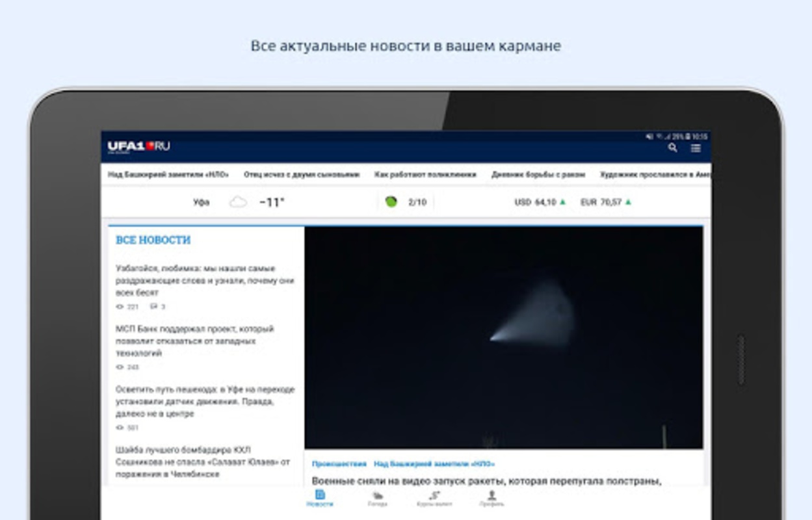This screenshot has height=520, width=812.
Task: Tap the UFA1.RU logo
Action: coord(139,147)
